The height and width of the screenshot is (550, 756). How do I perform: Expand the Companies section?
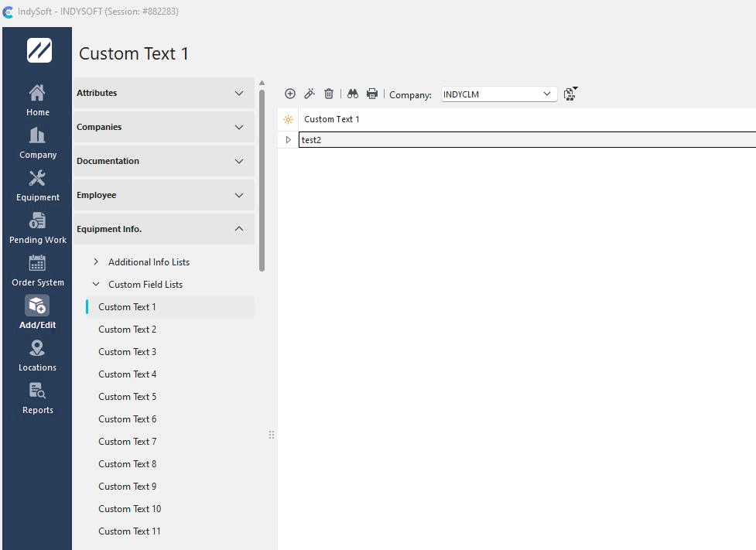[x=163, y=128]
